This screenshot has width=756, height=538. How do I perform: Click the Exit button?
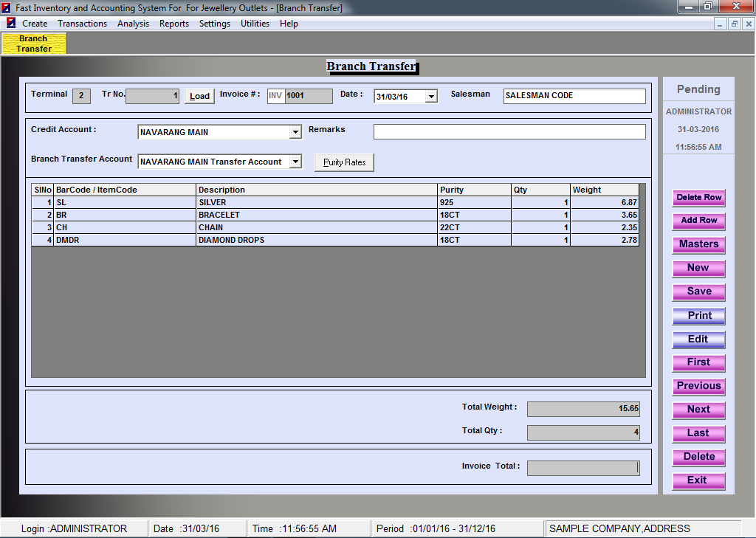[698, 480]
